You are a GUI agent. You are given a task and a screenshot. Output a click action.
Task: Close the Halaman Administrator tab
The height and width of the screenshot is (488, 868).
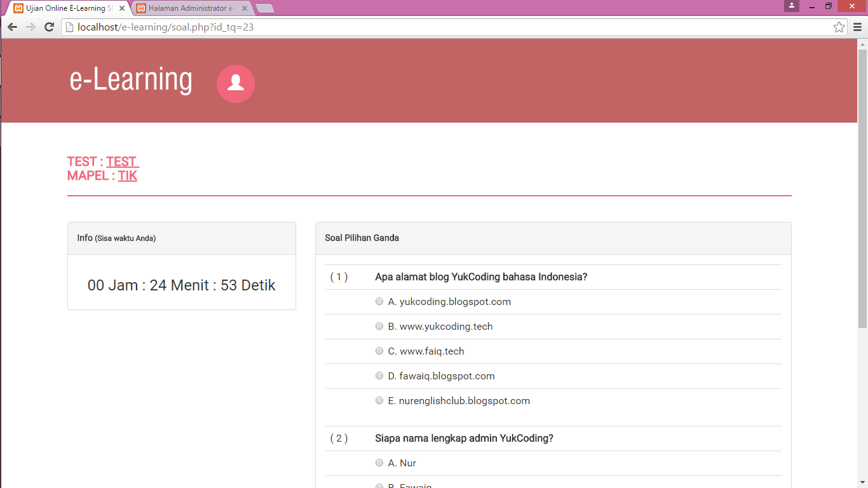click(x=245, y=8)
